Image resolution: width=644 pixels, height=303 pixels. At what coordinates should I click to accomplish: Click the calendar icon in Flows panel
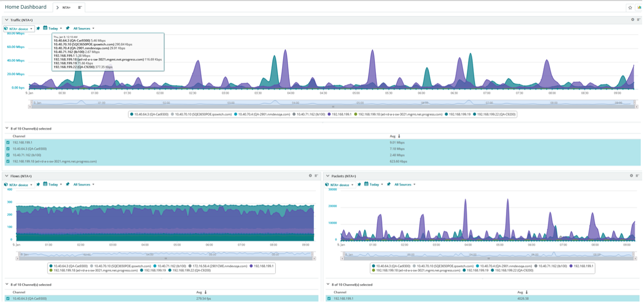(45, 185)
